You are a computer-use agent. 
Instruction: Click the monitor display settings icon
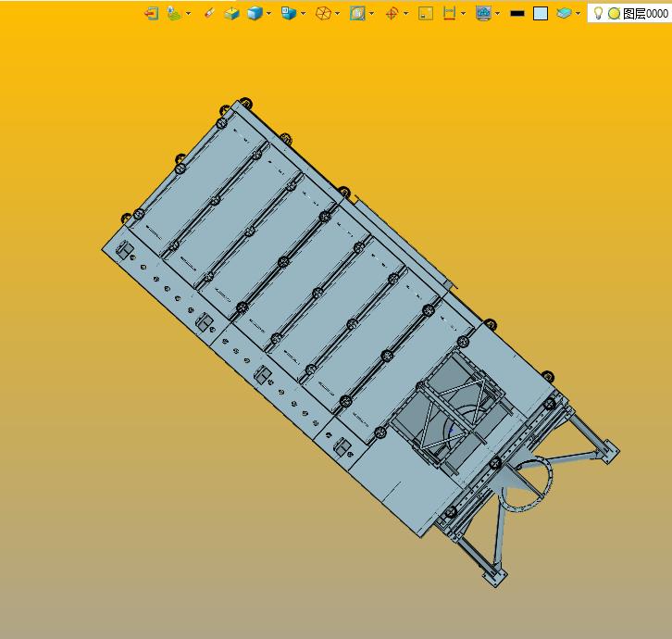[483, 14]
